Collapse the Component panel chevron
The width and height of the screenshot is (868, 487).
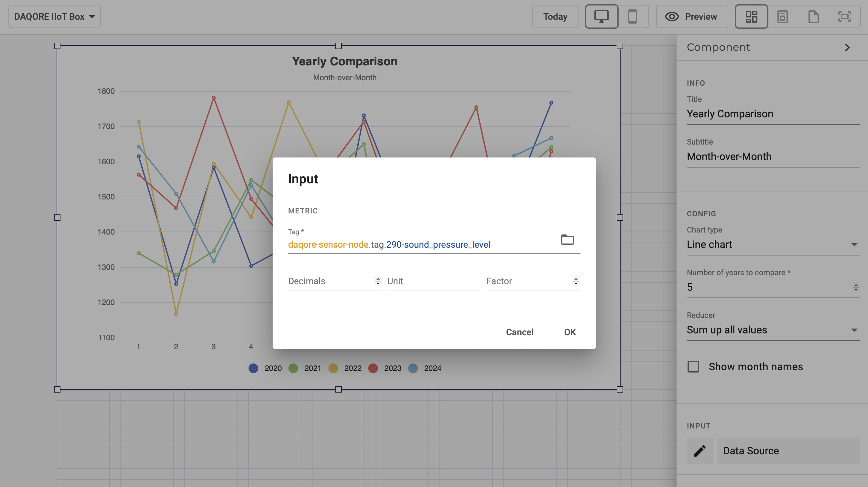[847, 48]
